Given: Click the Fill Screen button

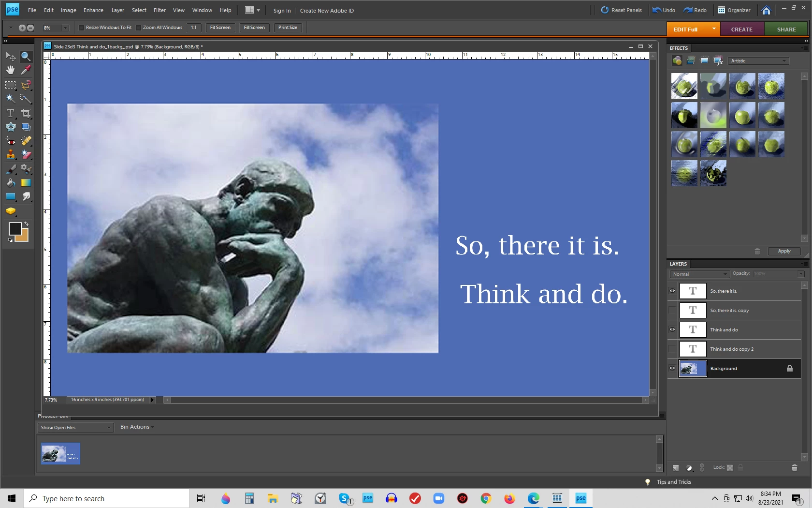Looking at the screenshot, I should (254, 28).
